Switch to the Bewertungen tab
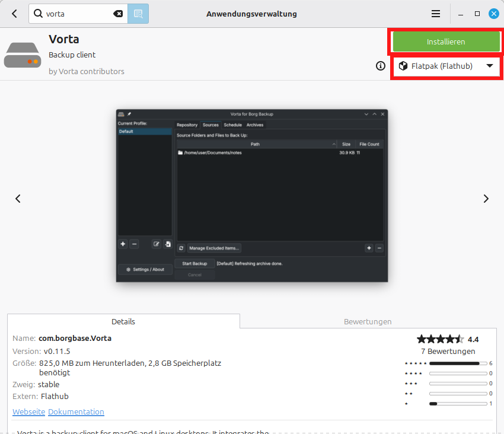Screen dimensions: 504x434 click(368, 321)
